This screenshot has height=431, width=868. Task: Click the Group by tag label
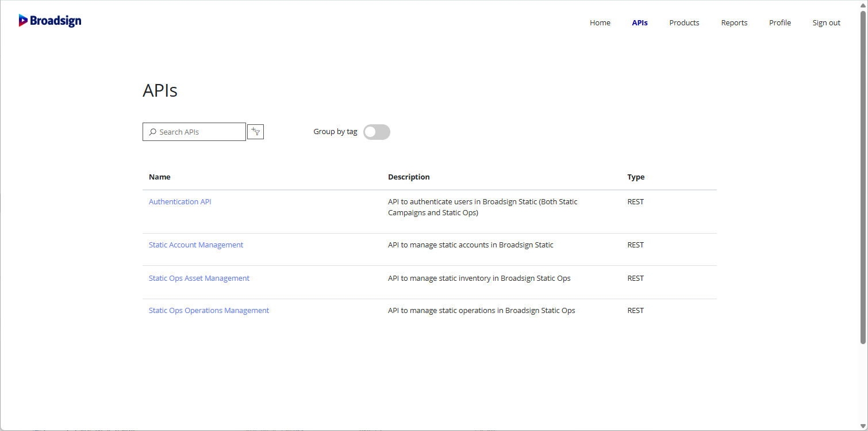point(335,132)
